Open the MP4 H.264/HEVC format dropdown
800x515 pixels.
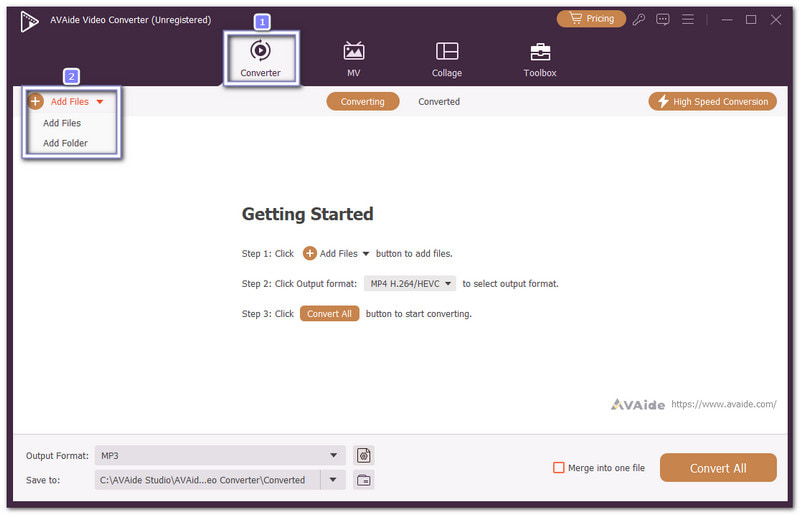[x=410, y=283]
